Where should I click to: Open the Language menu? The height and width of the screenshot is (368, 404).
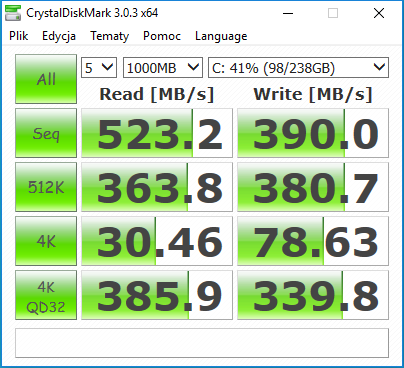point(221,36)
